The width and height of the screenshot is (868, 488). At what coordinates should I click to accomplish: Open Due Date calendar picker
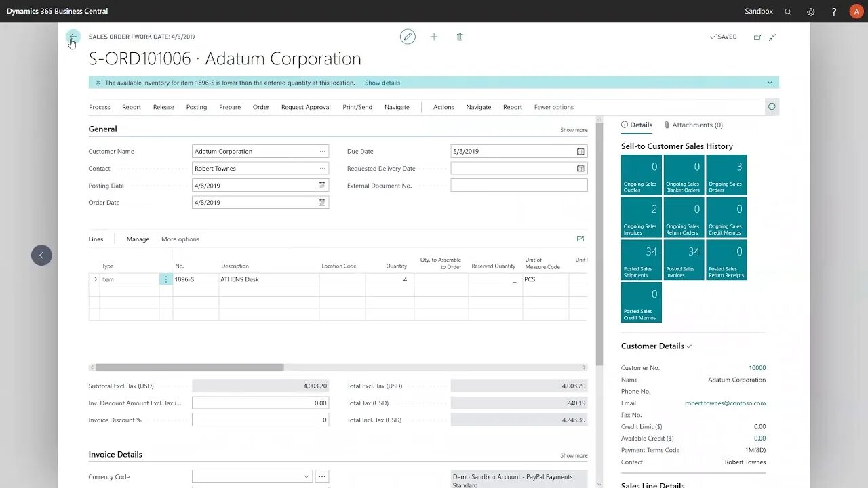[x=580, y=152]
